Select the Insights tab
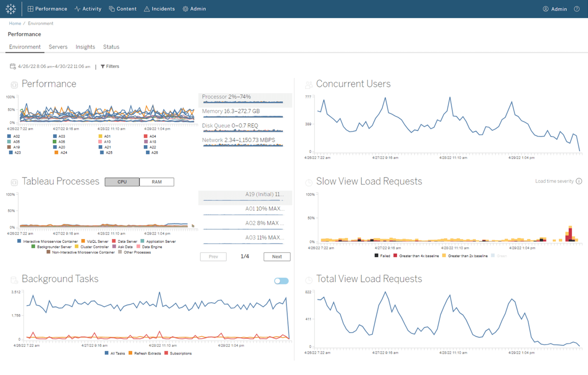Image resolution: width=588 pixels, height=375 pixels. click(84, 47)
